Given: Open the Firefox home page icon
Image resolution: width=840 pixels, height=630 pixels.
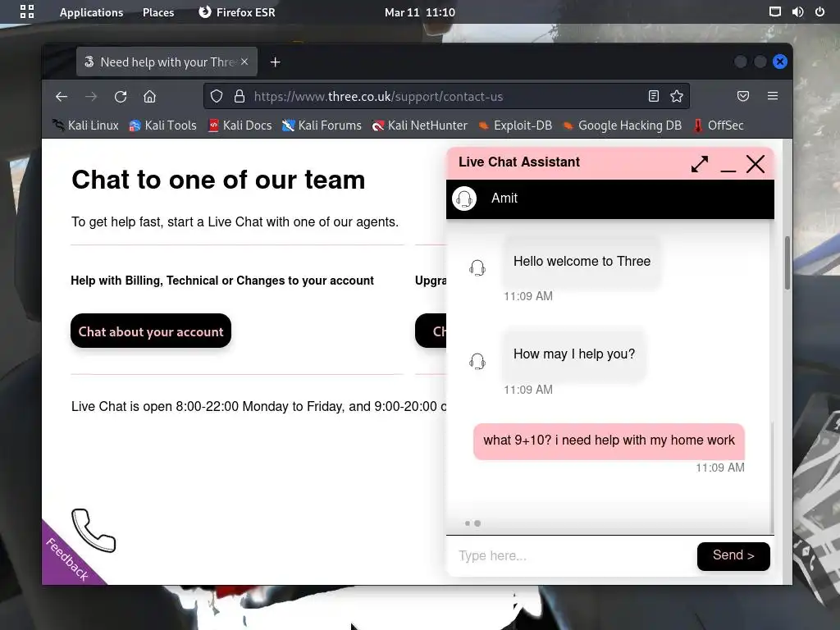Looking at the screenshot, I should pyautogui.click(x=149, y=97).
